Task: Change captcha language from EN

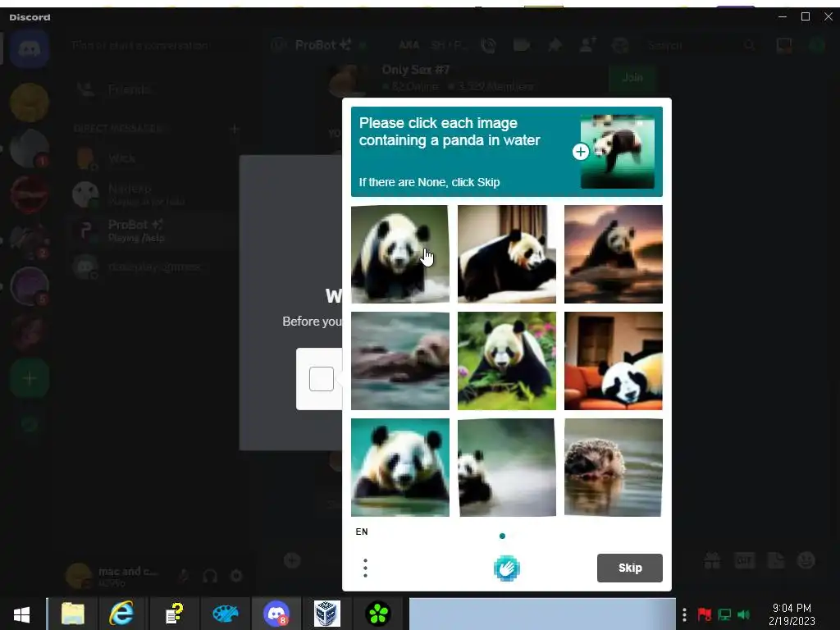Action: coord(362,532)
